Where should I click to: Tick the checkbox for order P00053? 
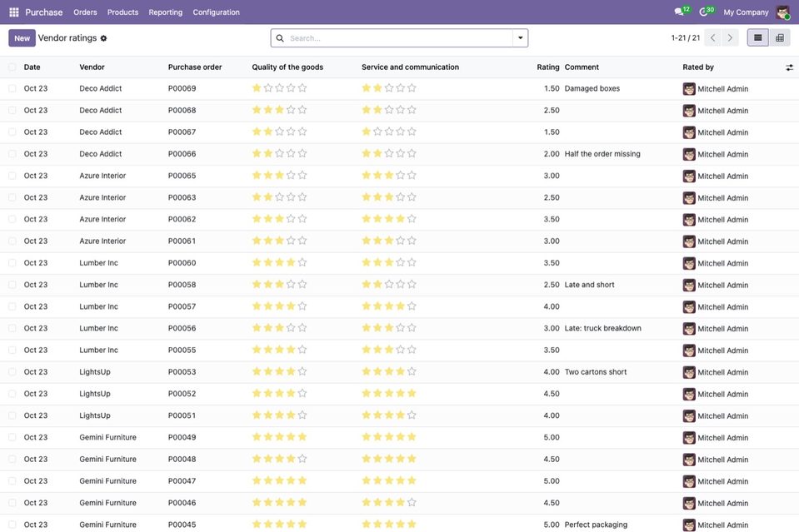[x=12, y=371]
